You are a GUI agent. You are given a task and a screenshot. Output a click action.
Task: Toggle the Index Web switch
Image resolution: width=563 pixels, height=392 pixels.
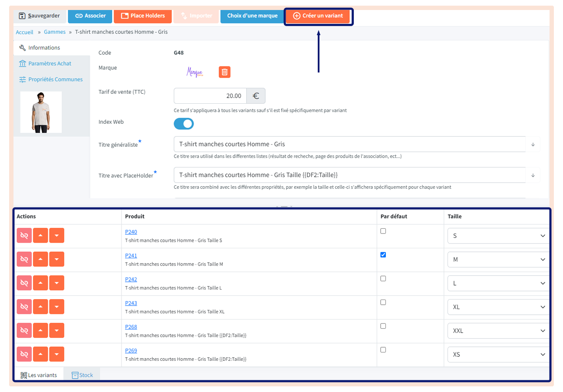[184, 124]
